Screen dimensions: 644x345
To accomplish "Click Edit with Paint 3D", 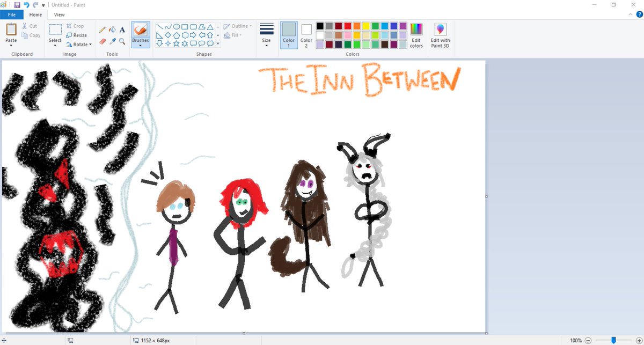I will (x=441, y=35).
